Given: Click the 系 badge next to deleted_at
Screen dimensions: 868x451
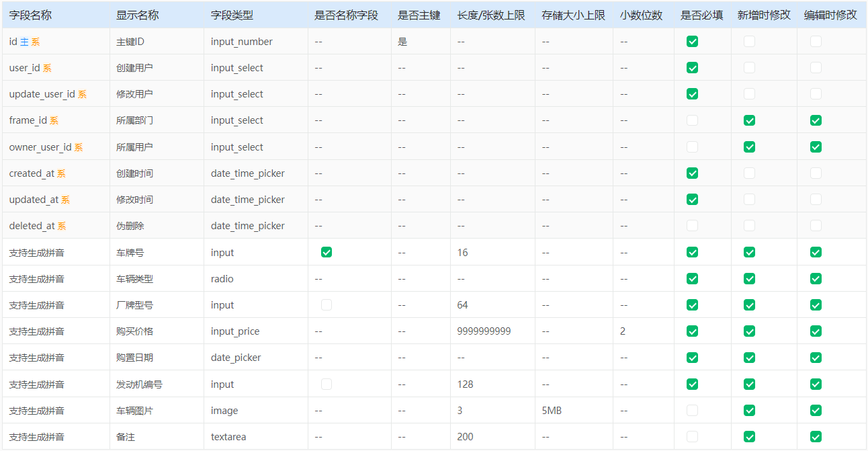Looking at the screenshot, I should [x=61, y=227].
